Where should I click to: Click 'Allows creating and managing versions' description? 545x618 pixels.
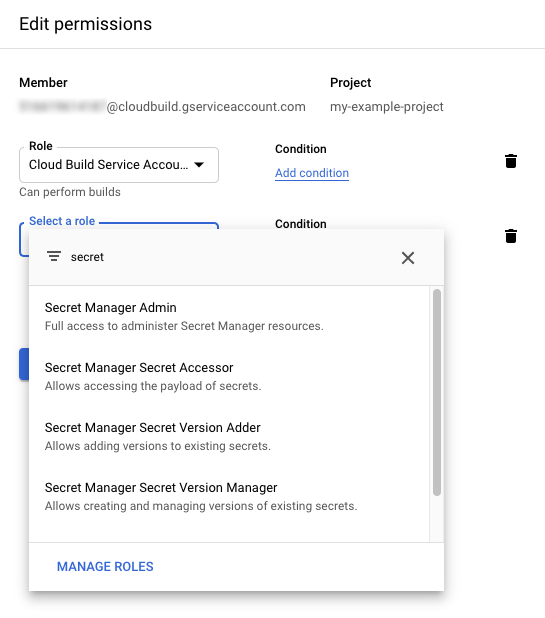pyautogui.click(x=201, y=506)
